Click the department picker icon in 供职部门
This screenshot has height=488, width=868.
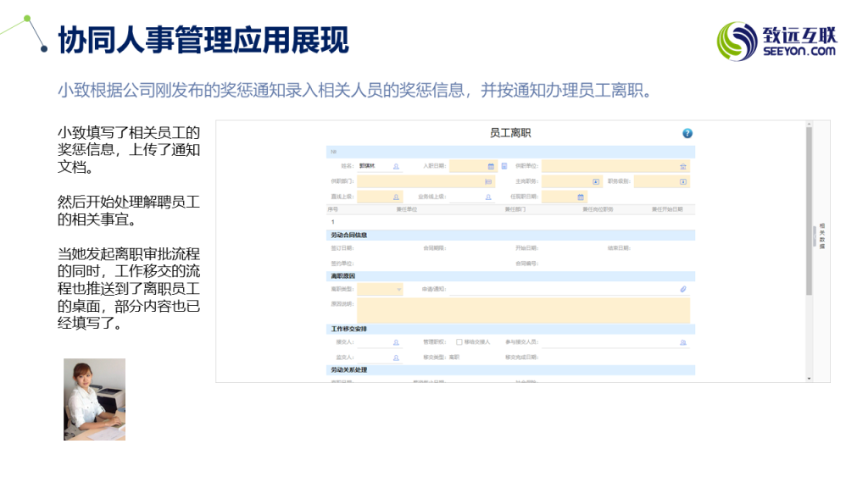coord(488,181)
